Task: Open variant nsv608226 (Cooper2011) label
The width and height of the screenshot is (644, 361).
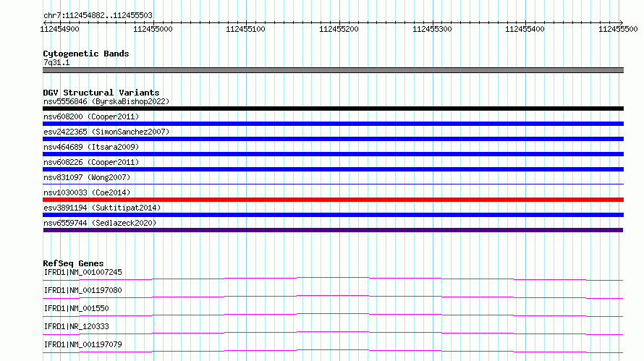Action: tap(91, 162)
